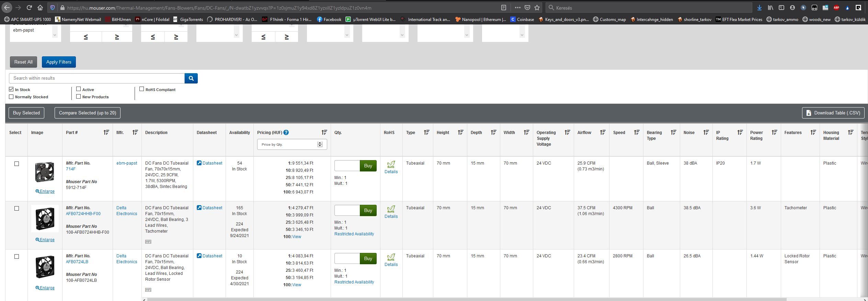Screen dimensions: 868x301
Task: Click Compare Selected (up to 20)
Action: [88, 113]
